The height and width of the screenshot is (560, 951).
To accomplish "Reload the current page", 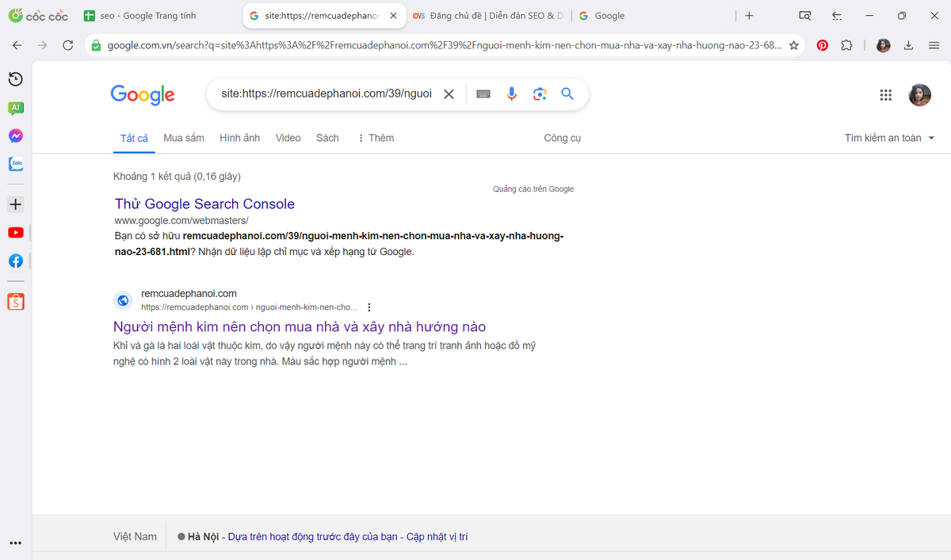I will [67, 45].
